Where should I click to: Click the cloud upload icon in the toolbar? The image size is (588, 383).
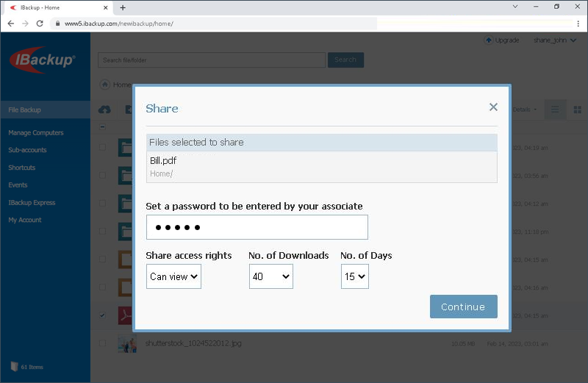click(104, 110)
